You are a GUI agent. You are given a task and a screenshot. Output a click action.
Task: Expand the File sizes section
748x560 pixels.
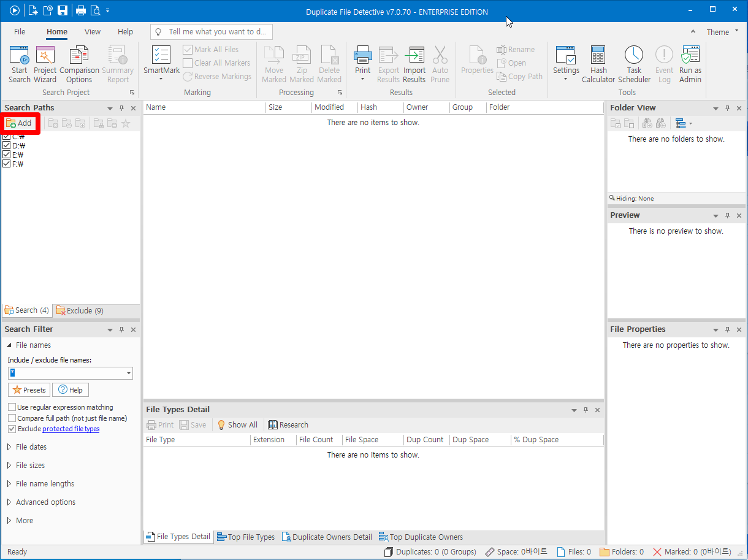(x=9, y=466)
